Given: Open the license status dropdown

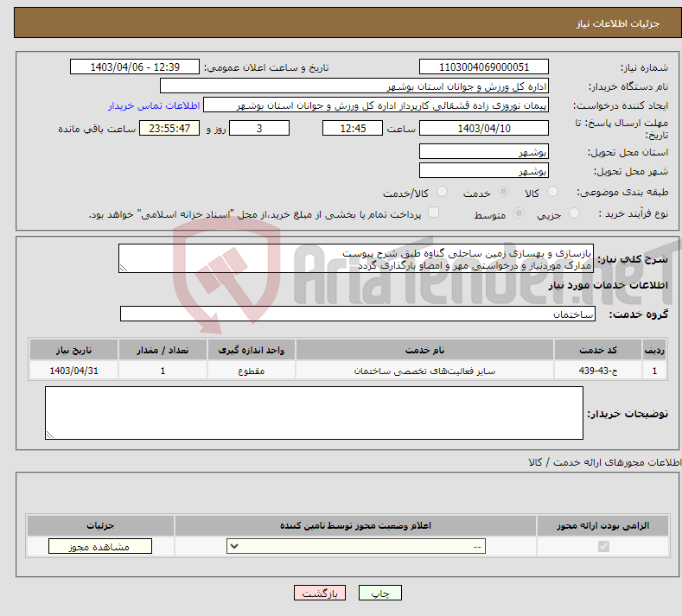Looking at the screenshot, I should click(x=356, y=546).
